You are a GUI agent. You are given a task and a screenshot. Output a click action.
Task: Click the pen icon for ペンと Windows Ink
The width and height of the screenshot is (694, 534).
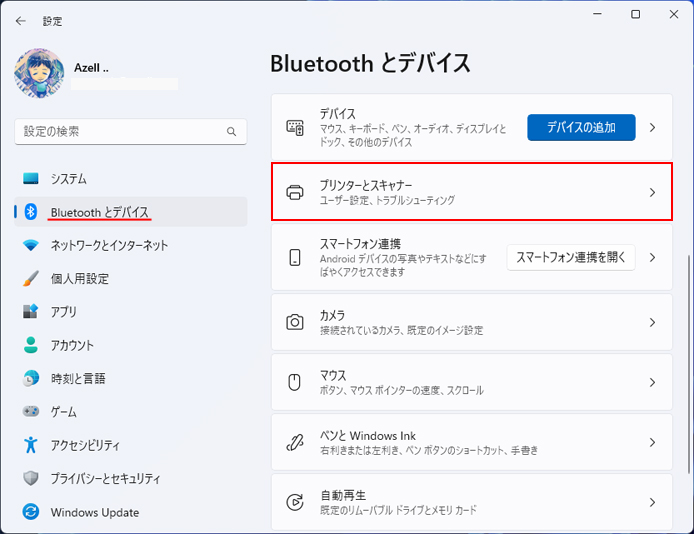(x=295, y=442)
